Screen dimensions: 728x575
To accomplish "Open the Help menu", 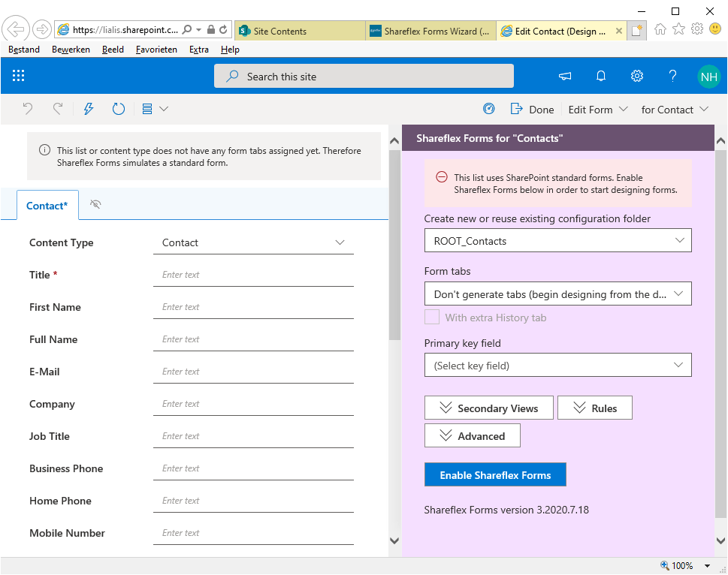I will 230,49.
